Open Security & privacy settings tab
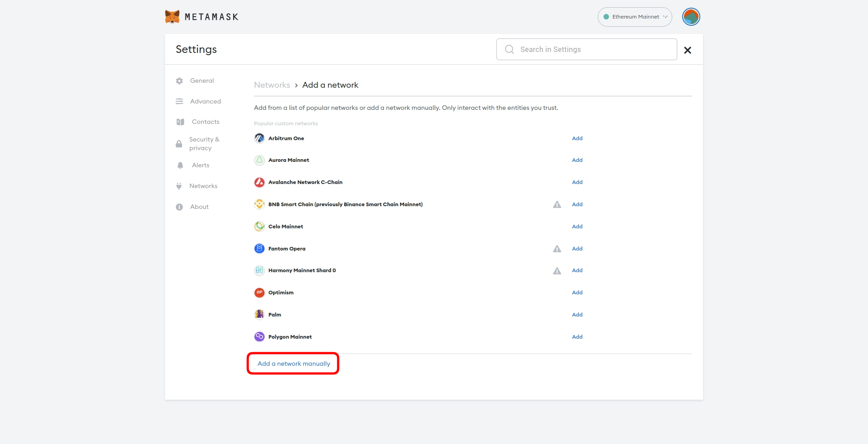Viewport: 868px width, 444px height. [x=204, y=144]
